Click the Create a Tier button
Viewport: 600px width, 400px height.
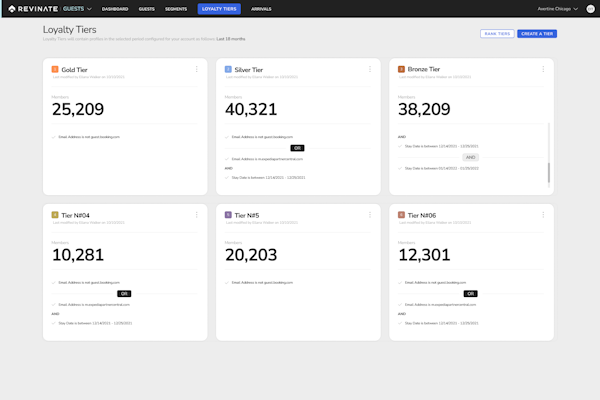pos(537,34)
